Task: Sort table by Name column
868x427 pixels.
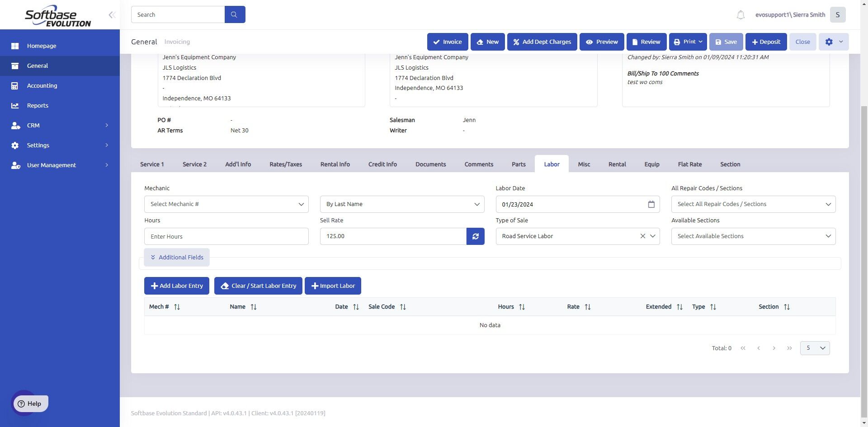Action: (x=254, y=307)
